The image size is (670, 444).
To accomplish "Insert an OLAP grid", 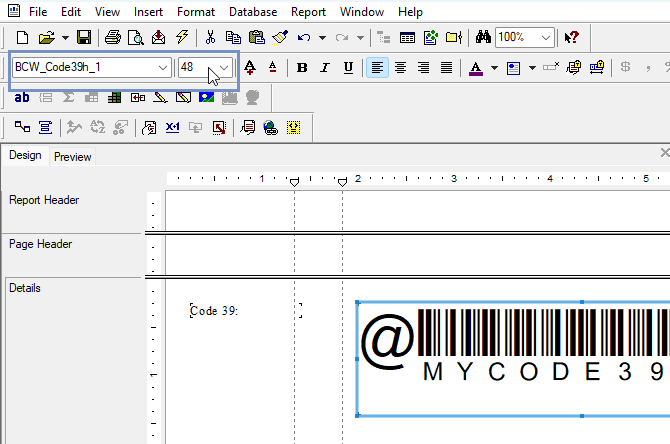I will (114, 98).
